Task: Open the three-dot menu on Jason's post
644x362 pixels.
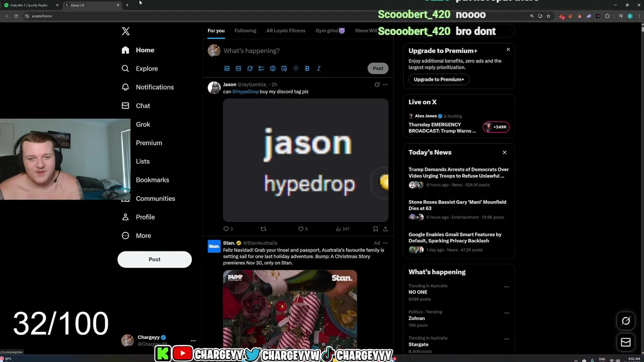Action: pyautogui.click(x=385, y=84)
